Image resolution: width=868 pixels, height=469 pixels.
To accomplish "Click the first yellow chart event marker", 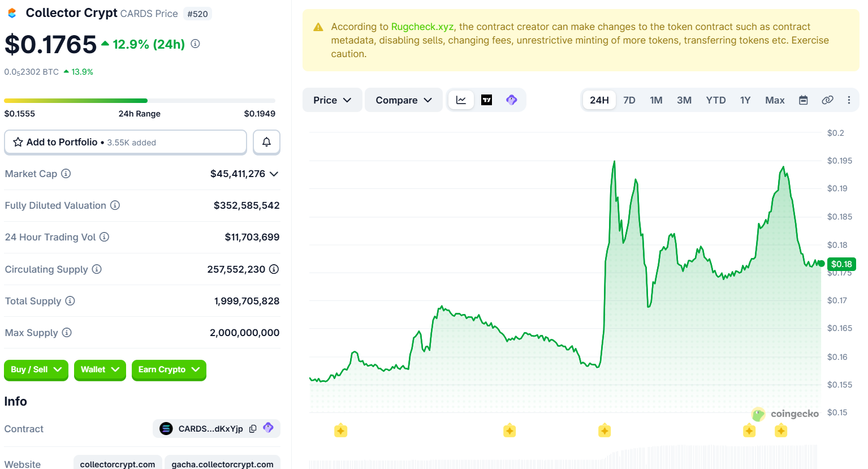I will click(340, 431).
